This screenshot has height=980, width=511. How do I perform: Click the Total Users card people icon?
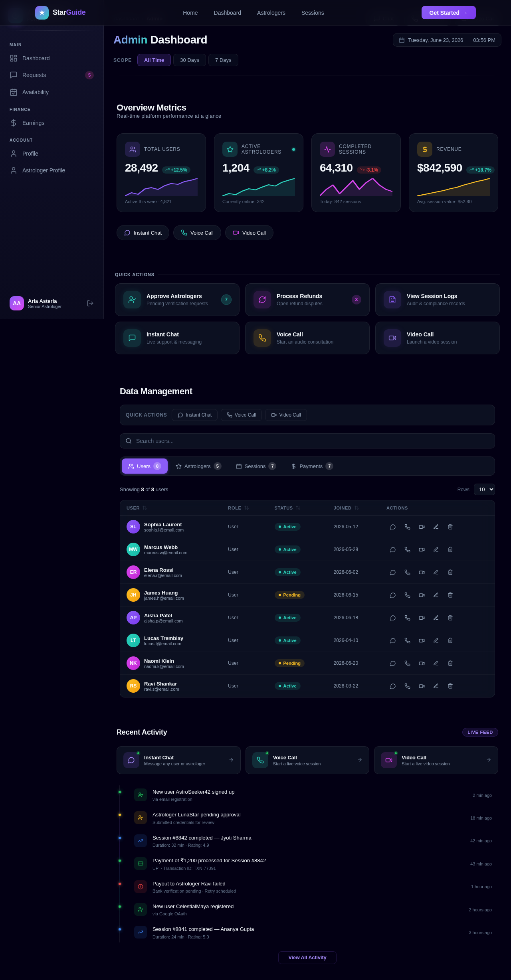133,149
